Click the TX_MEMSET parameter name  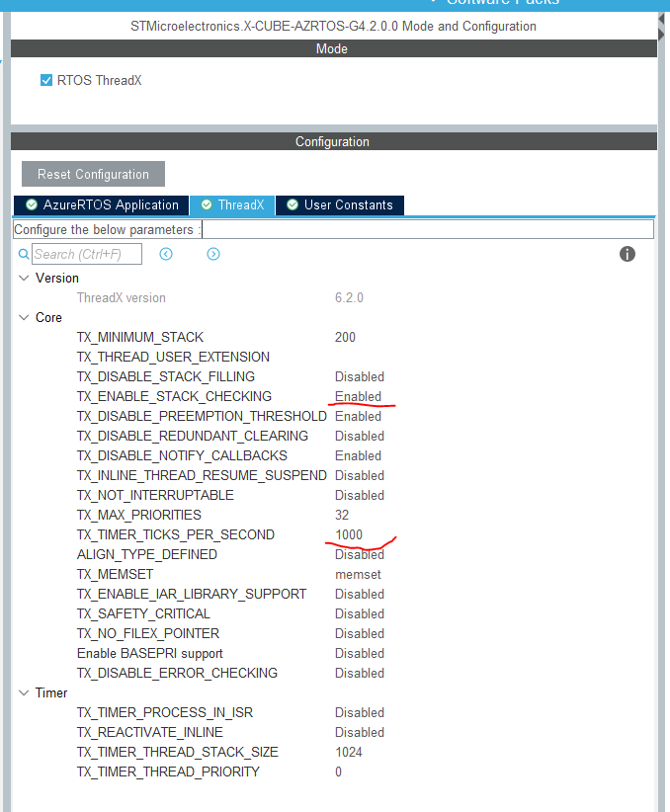tap(115, 574)
